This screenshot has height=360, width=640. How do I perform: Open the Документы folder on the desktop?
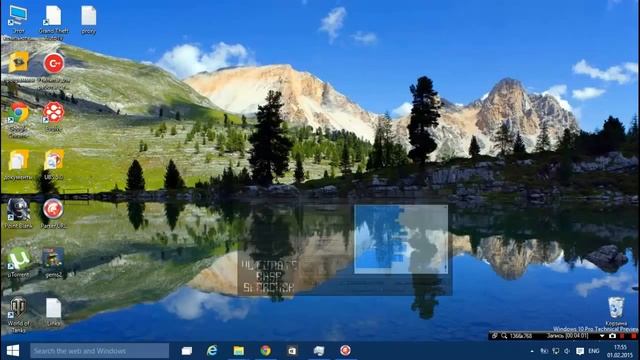point(18,165)
